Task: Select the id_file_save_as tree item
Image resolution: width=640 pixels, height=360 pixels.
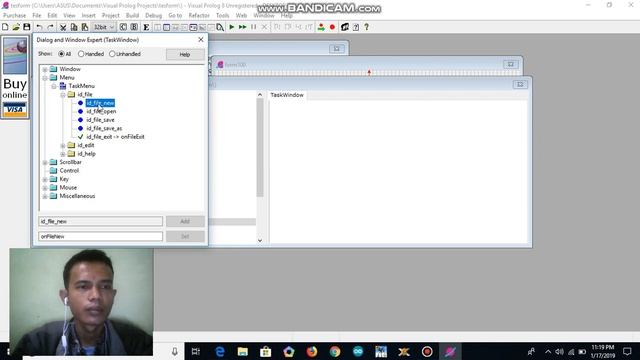Action: [104, 129]
